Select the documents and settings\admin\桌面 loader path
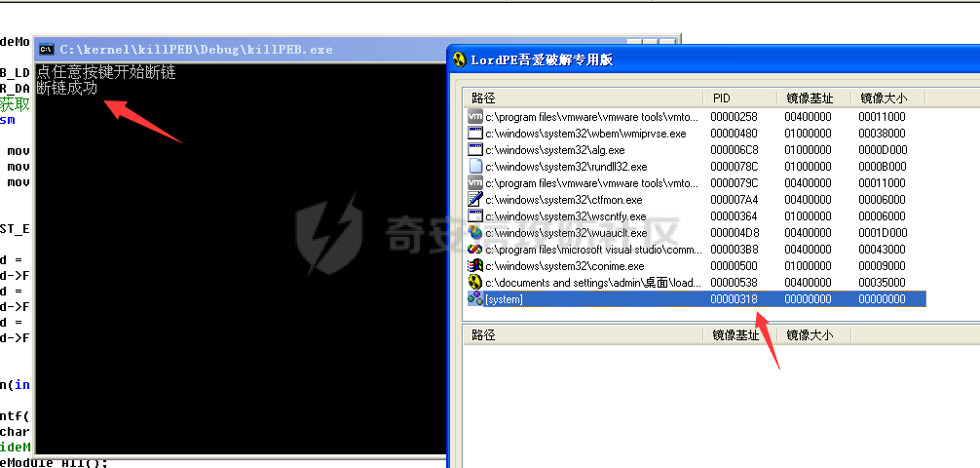This screenshot has width=980, height=468. click(593, 283)
